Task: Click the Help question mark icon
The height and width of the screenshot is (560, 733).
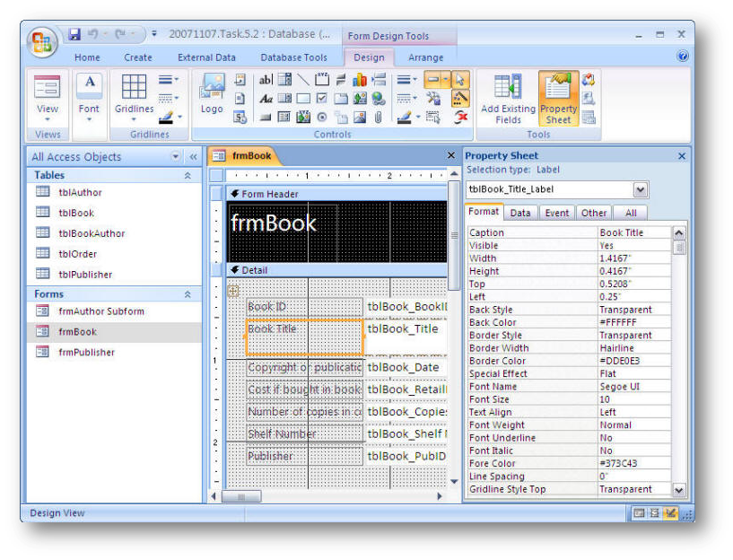Action: point(682,57)
